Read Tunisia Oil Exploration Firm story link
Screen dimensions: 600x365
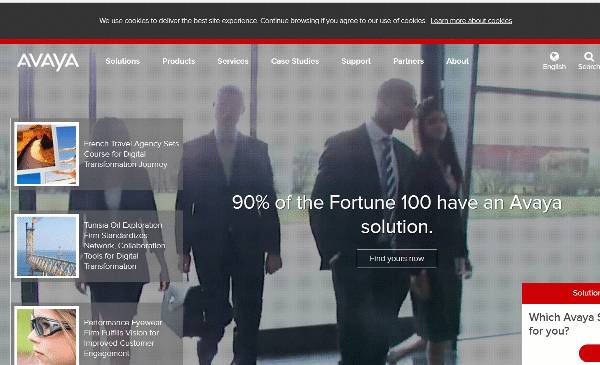pos(124,246)
